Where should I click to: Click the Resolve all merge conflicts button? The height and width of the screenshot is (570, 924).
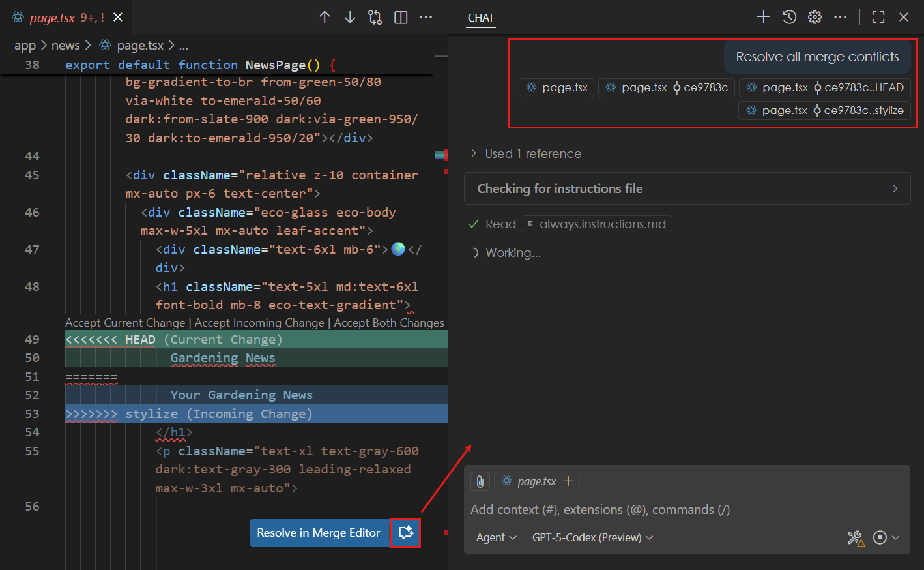click(816, 57)
